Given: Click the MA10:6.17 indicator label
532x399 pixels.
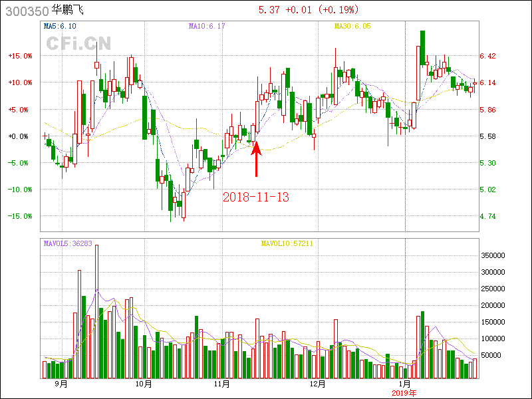Looking at the screenshot, I should [x=207, y=26].
